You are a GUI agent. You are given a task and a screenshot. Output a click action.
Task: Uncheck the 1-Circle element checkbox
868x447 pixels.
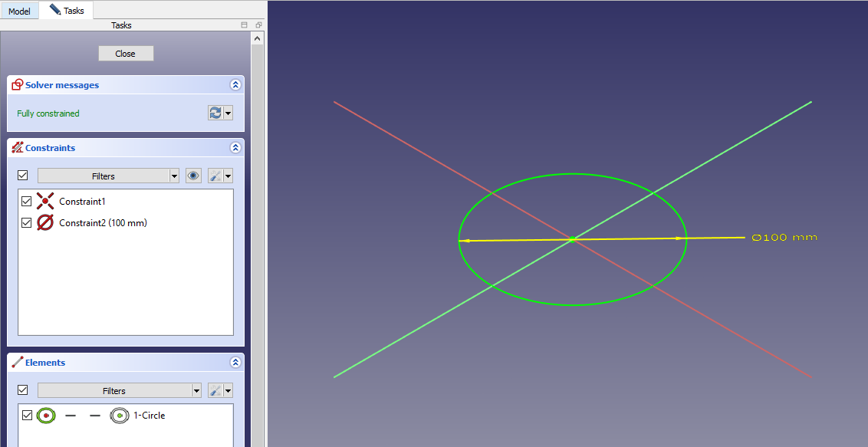tap(28, 416)
